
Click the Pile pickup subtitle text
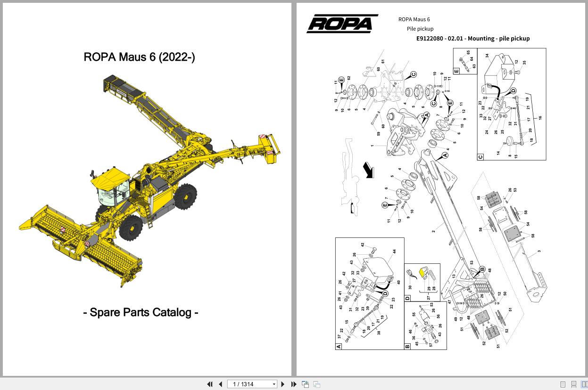tap(420, 29)
